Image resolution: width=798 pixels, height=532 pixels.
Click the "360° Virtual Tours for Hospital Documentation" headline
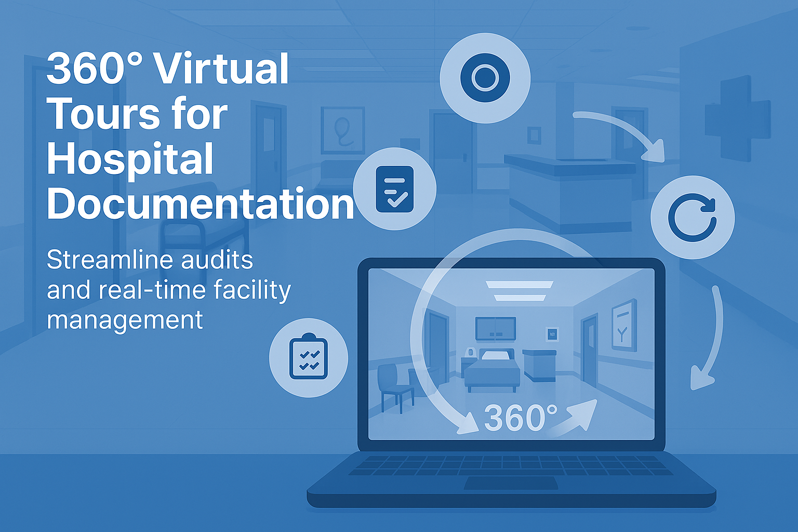point(201,136)
